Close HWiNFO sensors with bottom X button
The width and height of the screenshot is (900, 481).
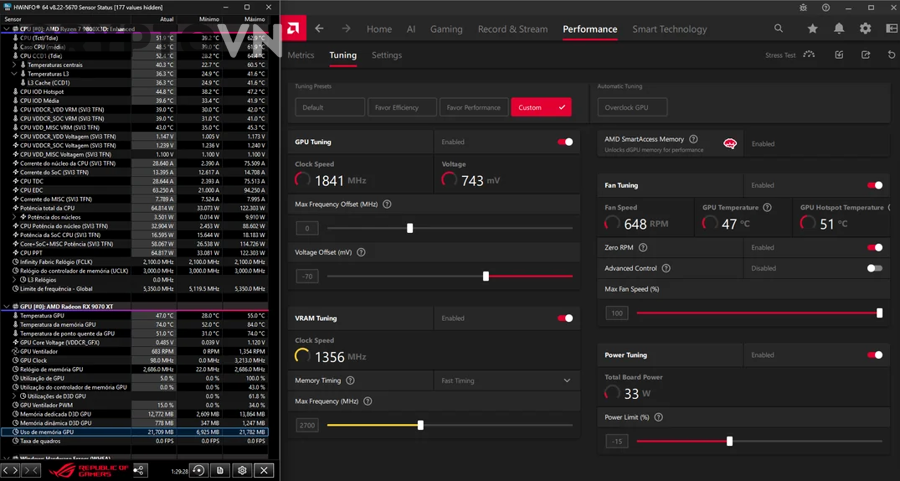[x=263, y=471]
